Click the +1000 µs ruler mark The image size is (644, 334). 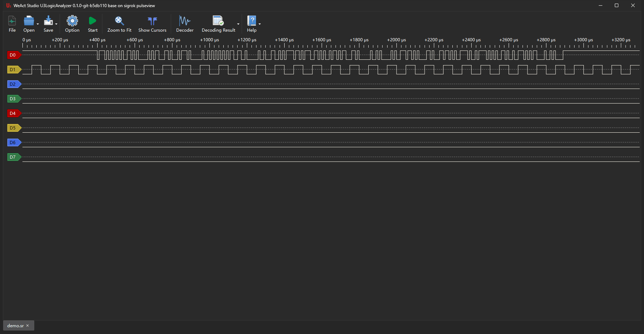[209, 40]
